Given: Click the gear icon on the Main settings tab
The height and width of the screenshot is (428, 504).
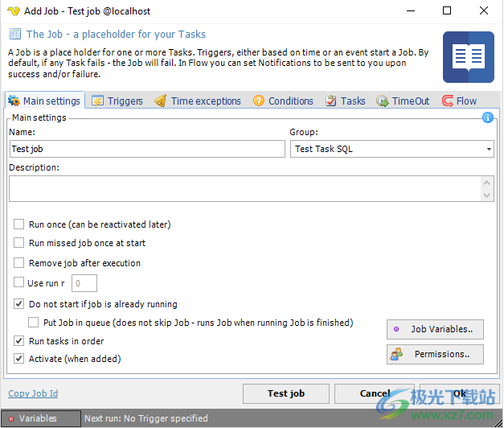Looking at the screenshot, I should coord(14,101).
